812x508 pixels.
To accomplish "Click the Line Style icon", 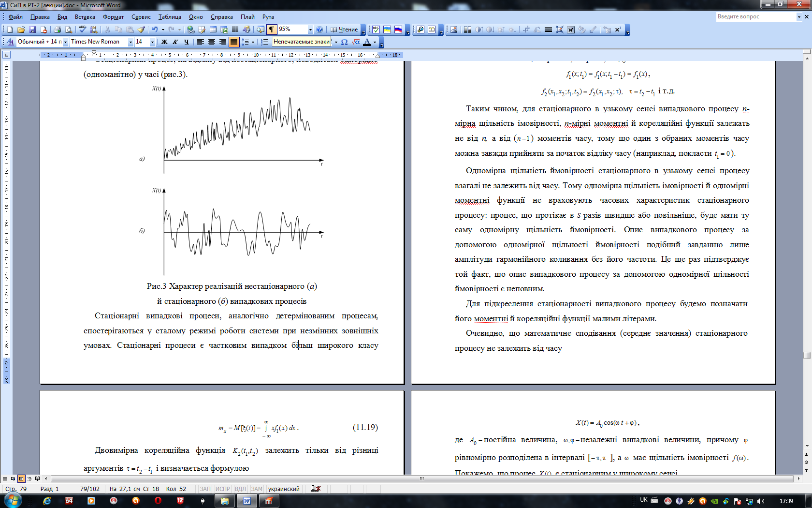I will [x=548, y=30].
